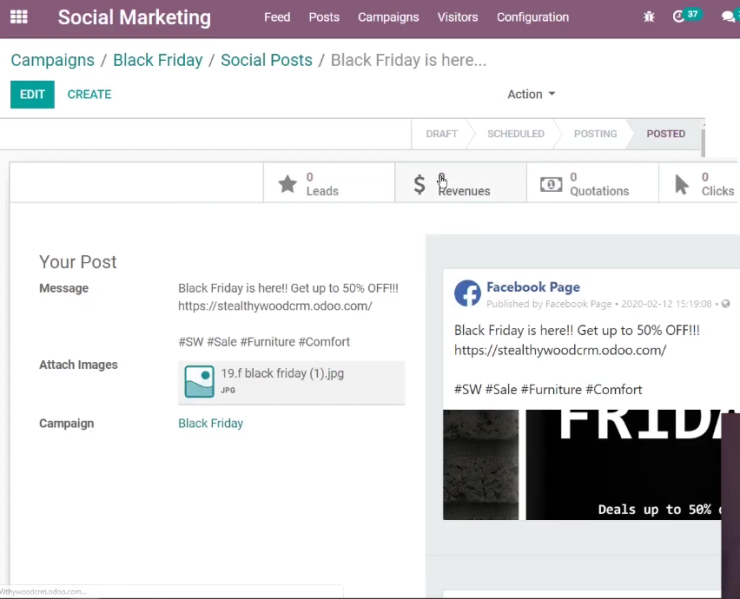This screenshot has width=740, height=599.
Task: Click the Published by Facebook Page timestamp
Action: (599, 304)
